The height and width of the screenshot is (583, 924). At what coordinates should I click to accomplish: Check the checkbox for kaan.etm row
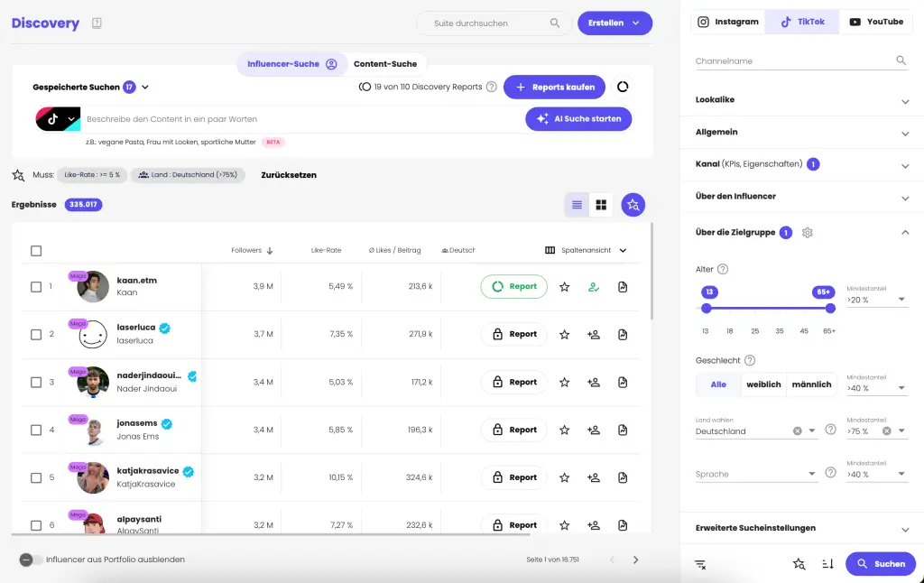click(x=36, y=287)
